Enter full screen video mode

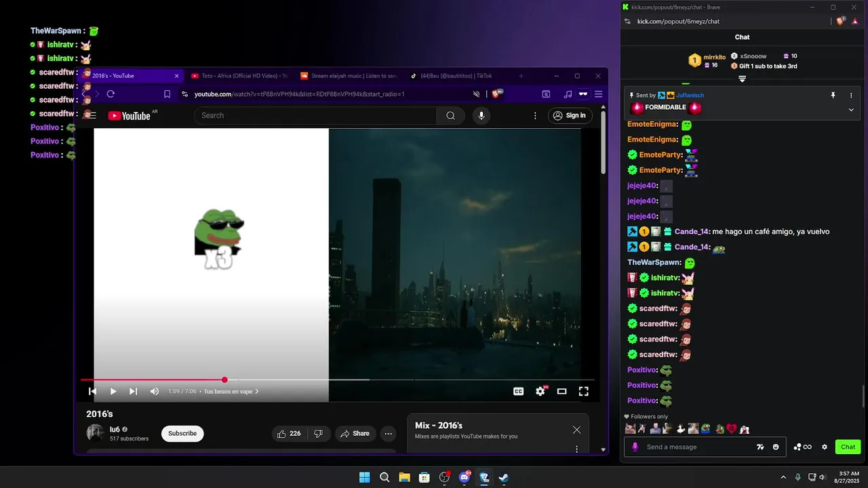[583, 391]
